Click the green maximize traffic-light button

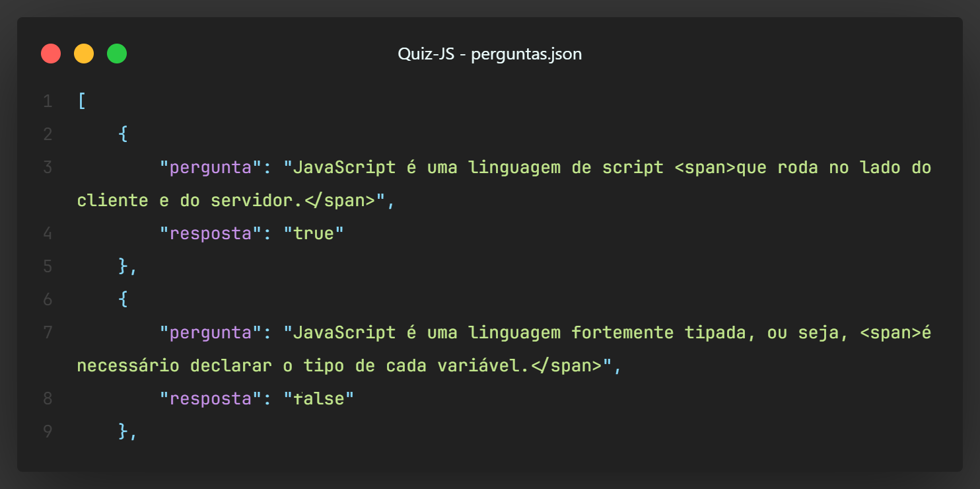(117, 53)
